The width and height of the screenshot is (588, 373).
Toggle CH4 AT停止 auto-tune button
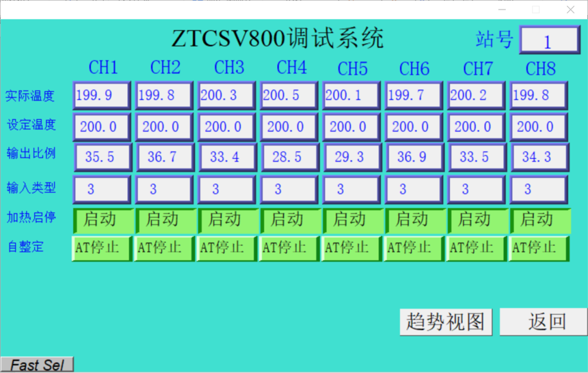(x=289, y=248)
